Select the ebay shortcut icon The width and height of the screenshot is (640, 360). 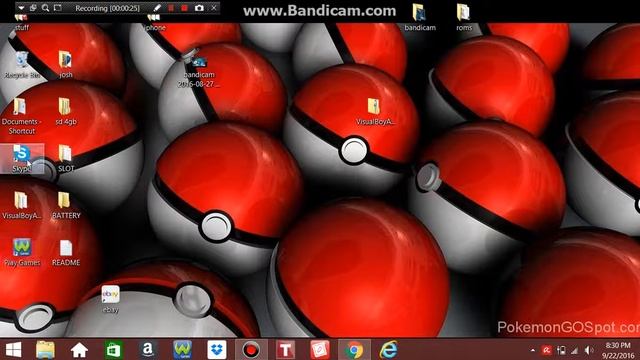coord(111,300)
